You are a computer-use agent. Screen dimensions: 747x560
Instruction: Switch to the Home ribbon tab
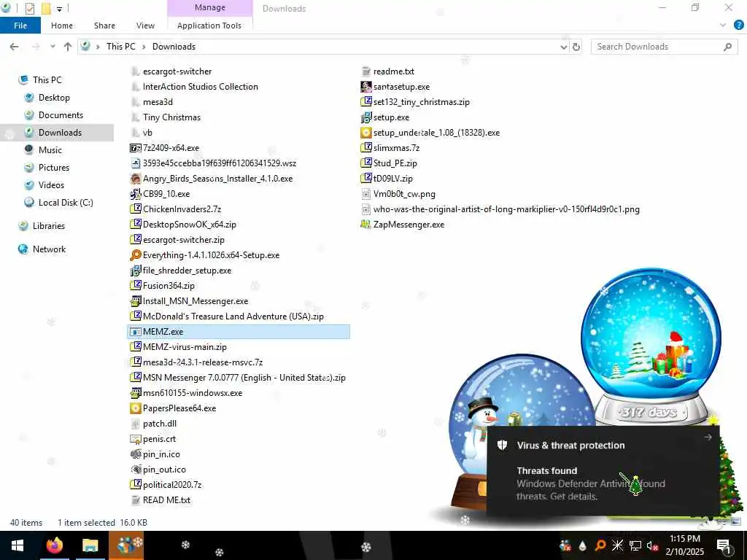point(62,26)
